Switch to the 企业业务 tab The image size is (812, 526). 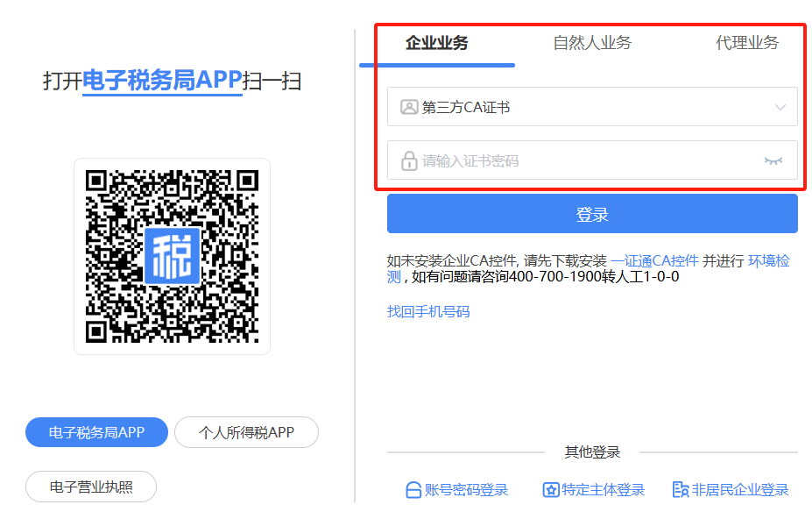[436, 43]
